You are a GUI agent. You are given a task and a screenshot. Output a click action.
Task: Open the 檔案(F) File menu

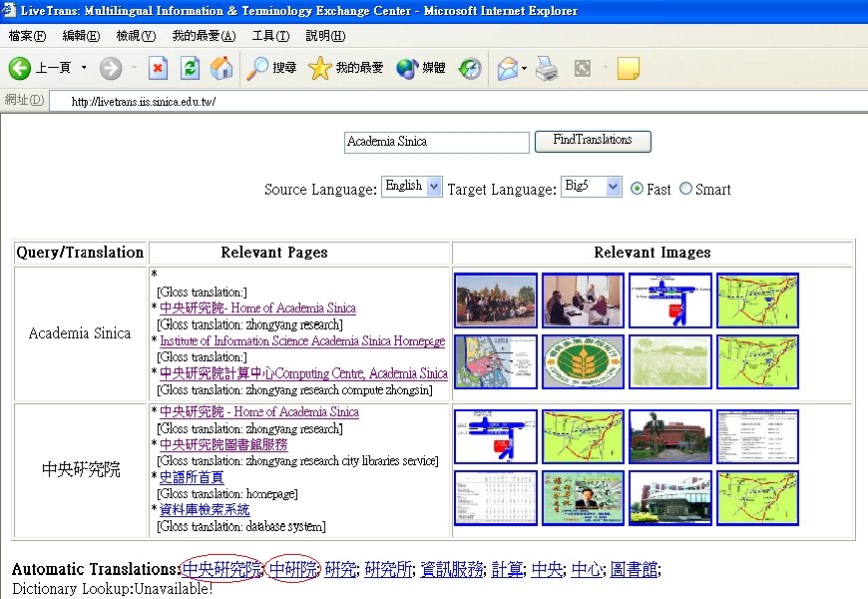coord(27,36)
